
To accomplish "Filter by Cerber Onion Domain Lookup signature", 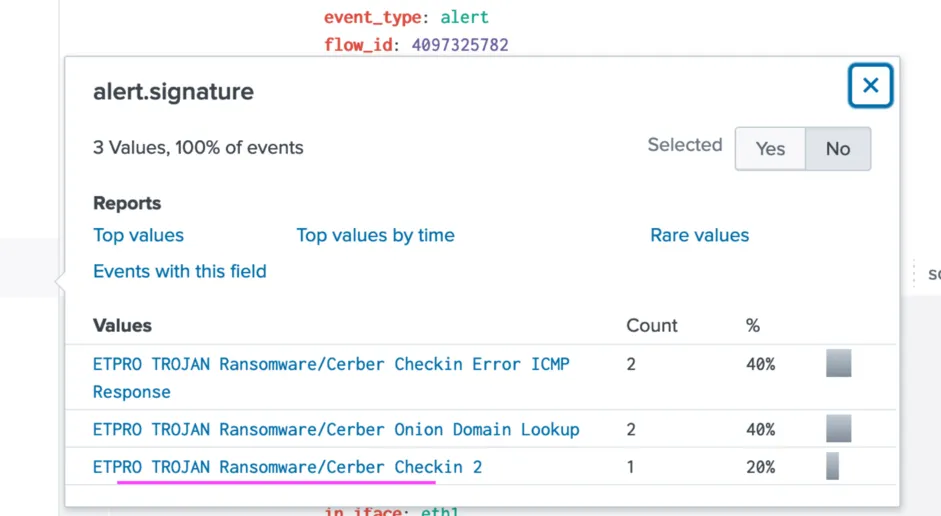I will (x=336, y=430).
